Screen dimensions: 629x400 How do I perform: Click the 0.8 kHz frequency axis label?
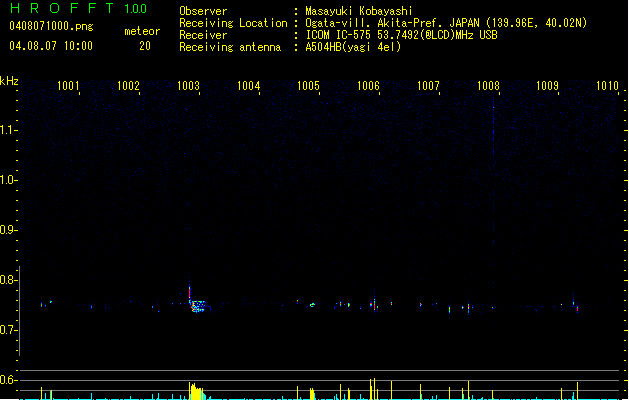point(7,280)
